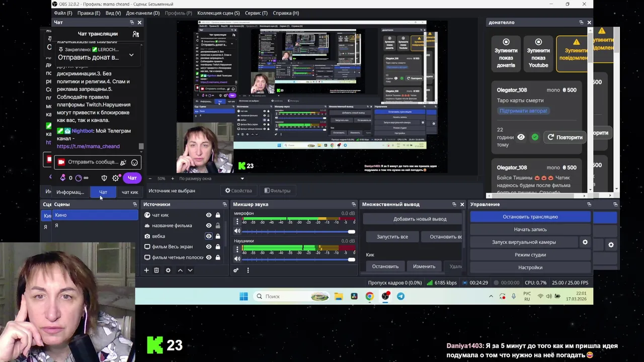Open the Справка (H) menu
This screenshot has width=644, height=362.
coord(286,13)
